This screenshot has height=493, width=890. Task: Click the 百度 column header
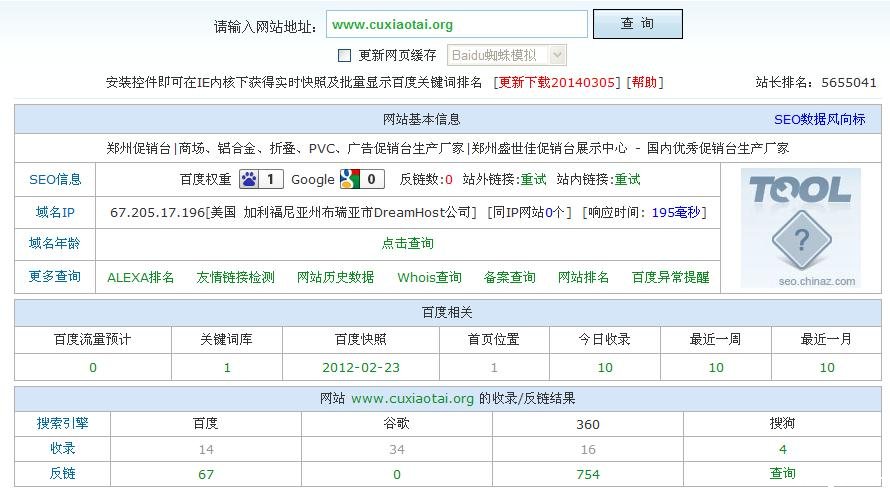205,423
